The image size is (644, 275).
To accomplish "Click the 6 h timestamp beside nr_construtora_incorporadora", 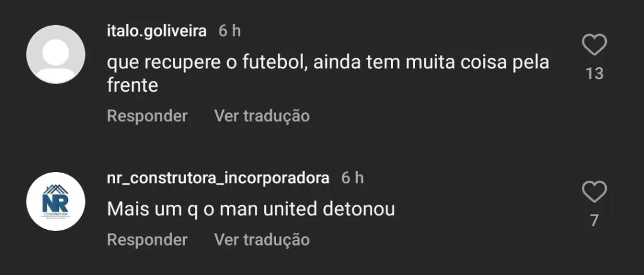I will click(x=353, y=178).
